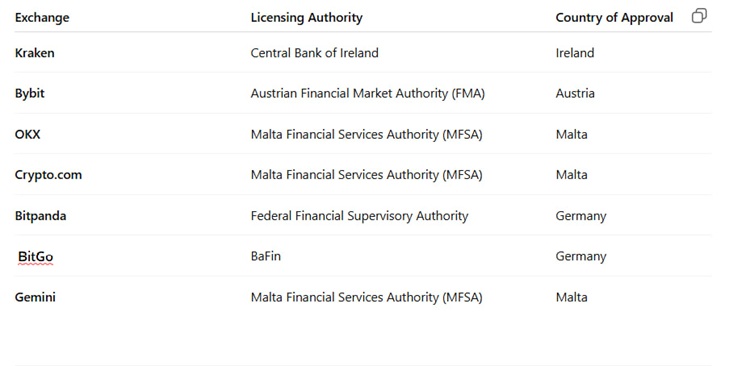Select the Licensing Authority column header
Image resolution: width=750 pixels, height=366 pixels.
[307, 18]
